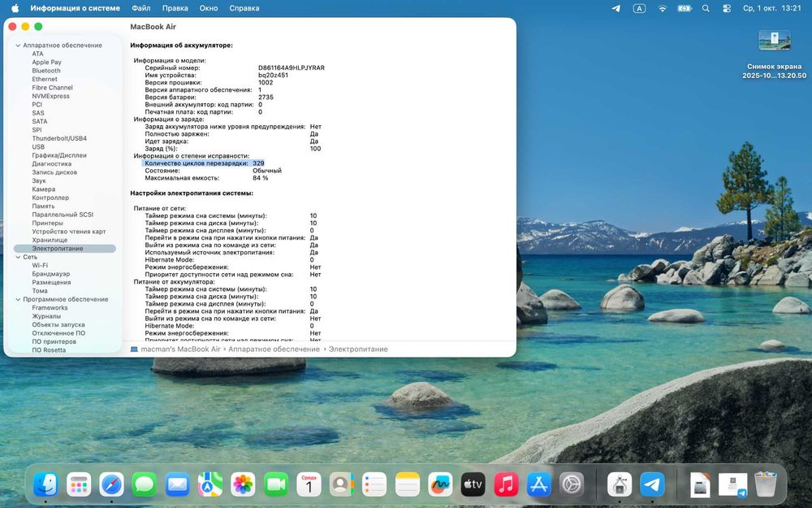Open Finder from the dock
The width and height of the screenshot is (812, 508).
pyautogui.click(x=45, y=485)
